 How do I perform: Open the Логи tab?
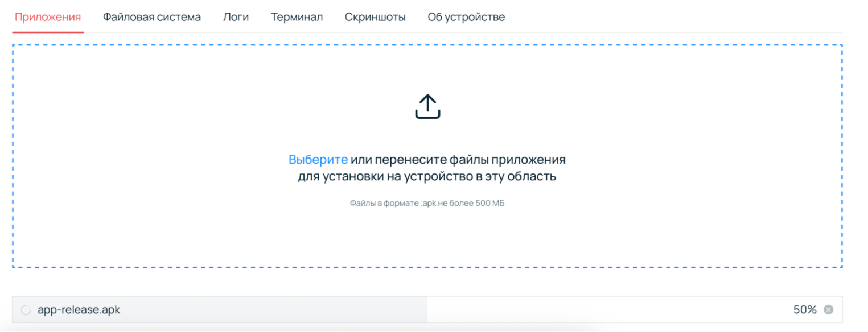click(236, 16)
